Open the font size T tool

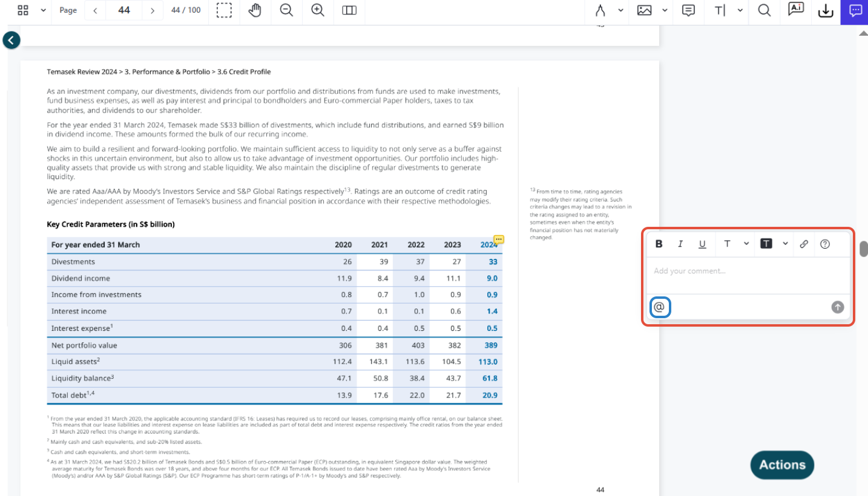point(727,244)
